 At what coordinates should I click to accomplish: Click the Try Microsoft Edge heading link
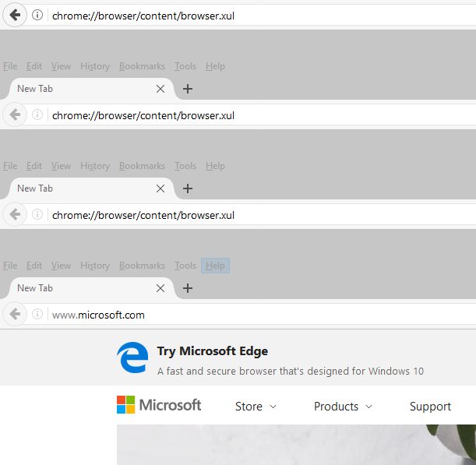click(213, 351)
